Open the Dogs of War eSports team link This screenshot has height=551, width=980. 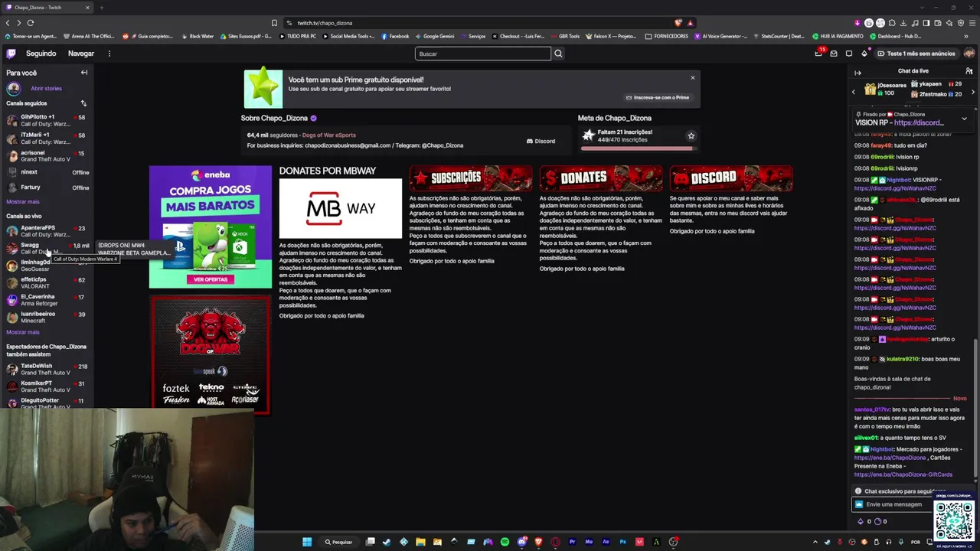click(329, 135)
